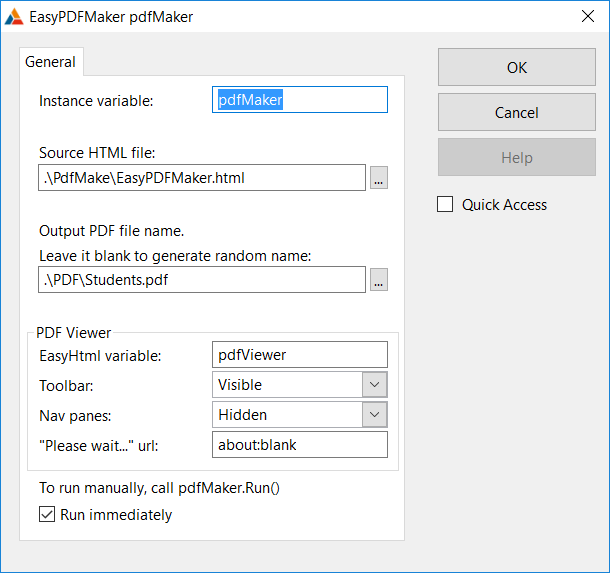
Task: Click the EasyPDFMaker app icon in title bar
Action: tap(14, 17)
